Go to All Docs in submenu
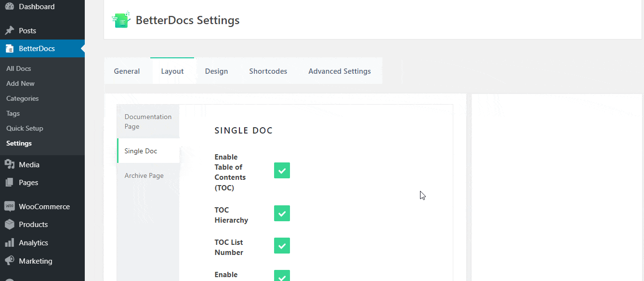Viewport: 644px width, 281px height. [x=18, y=68]
